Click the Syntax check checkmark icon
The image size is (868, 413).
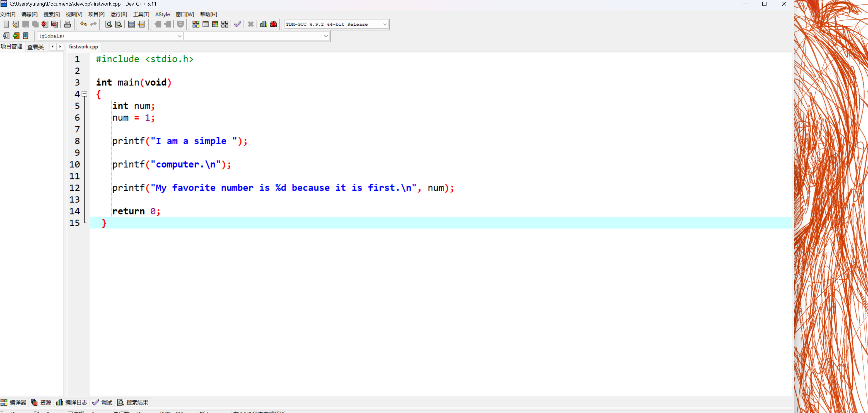click(238, 24)
